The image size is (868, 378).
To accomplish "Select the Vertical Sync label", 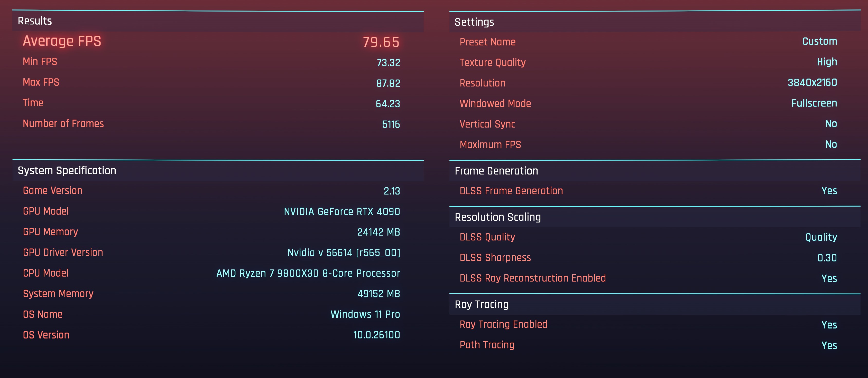I will (488, 124).
